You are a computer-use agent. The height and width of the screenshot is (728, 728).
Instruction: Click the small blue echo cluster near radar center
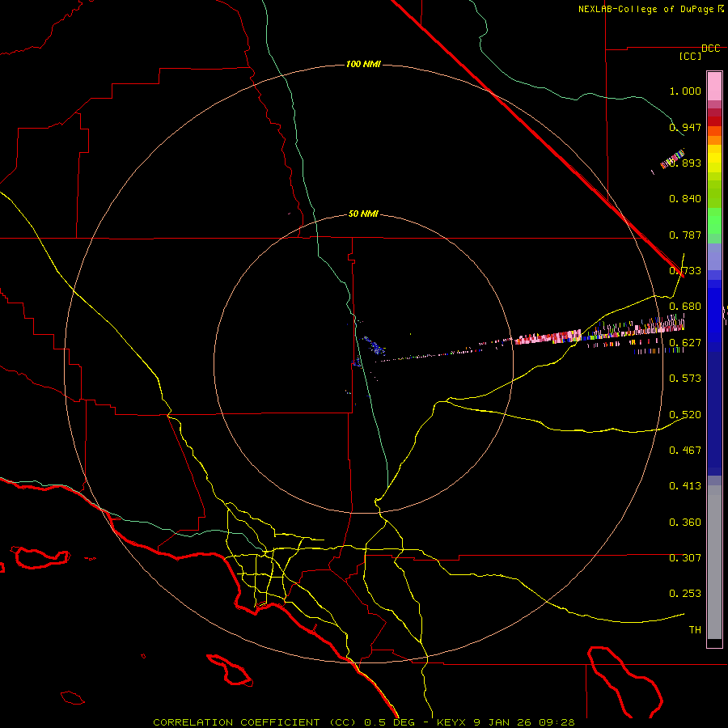tap(375, 345)
